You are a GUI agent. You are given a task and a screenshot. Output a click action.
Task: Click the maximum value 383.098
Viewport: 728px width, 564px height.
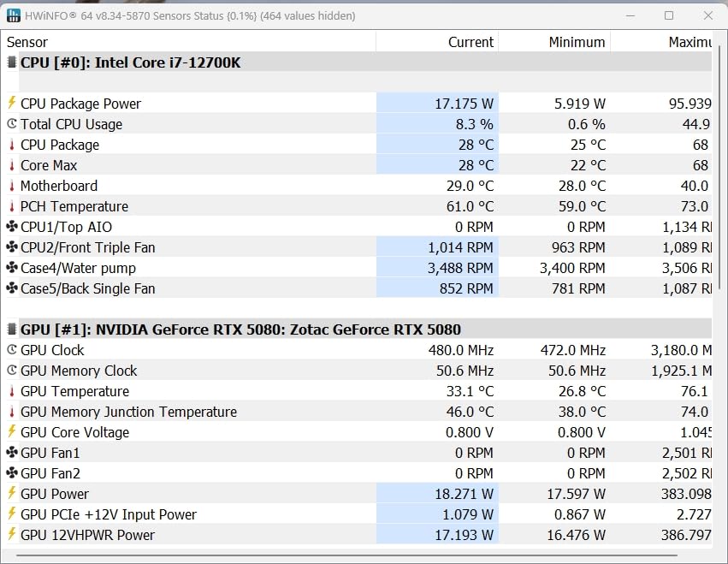point(686,494)
